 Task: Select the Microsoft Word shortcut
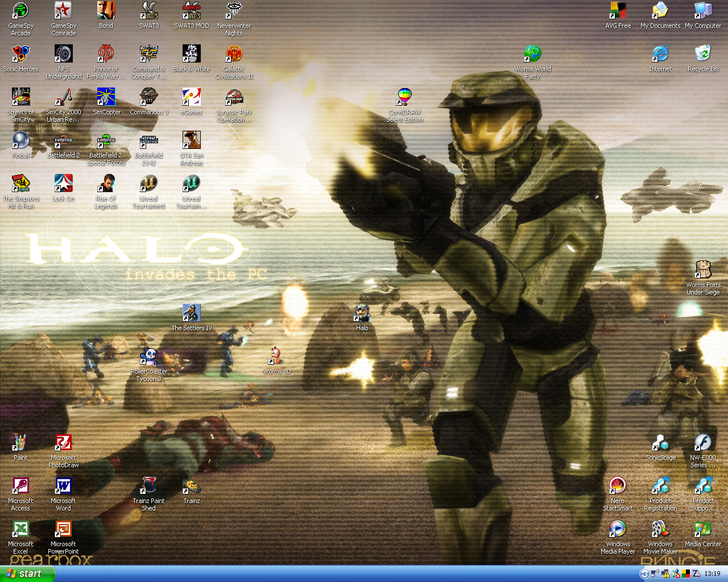click(63, 494)
